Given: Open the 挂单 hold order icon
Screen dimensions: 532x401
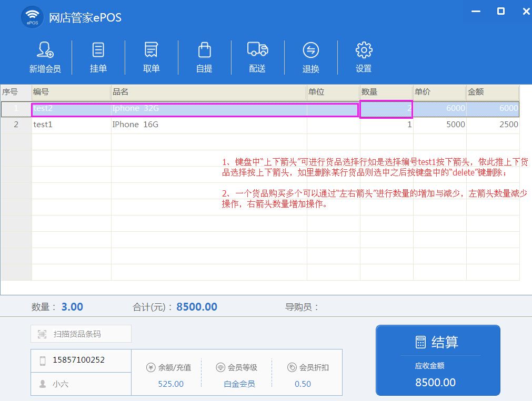Looking at the screenshot, I should coord(98,50).
